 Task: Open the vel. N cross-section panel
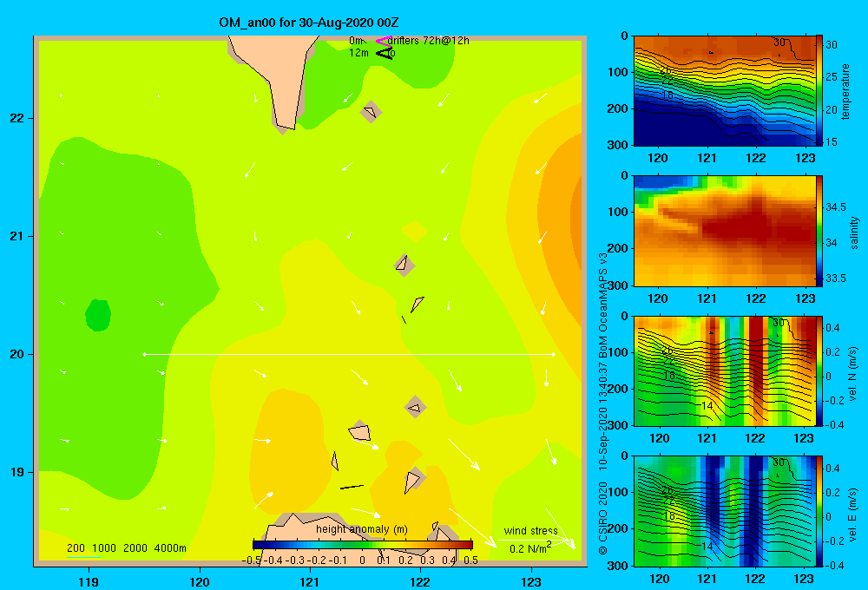coord(724,370)
